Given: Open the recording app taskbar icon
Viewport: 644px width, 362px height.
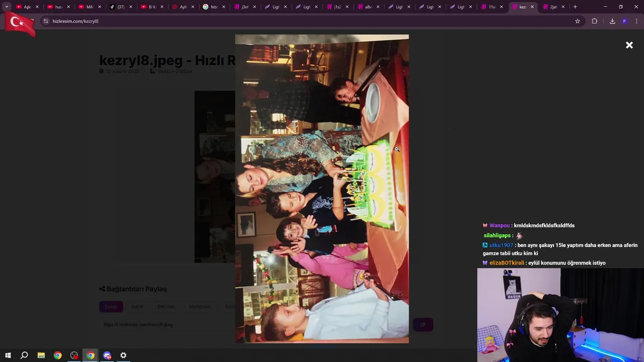Looking at the screenshot, I should pos(74,355).
